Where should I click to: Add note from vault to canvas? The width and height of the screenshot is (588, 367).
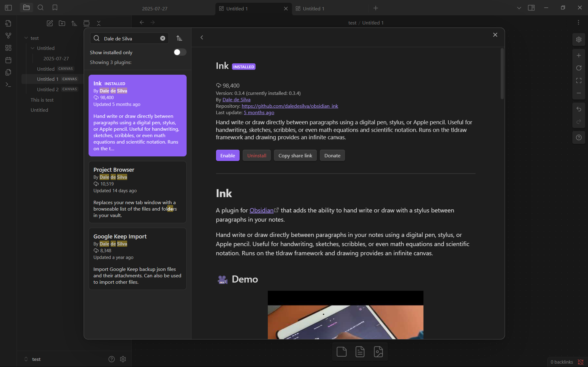(x=360, y=352)
